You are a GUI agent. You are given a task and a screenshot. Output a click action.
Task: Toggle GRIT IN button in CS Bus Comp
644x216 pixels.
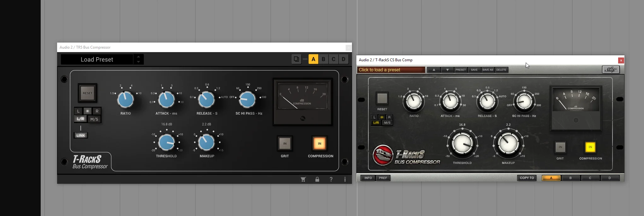(x=560, y=147)
